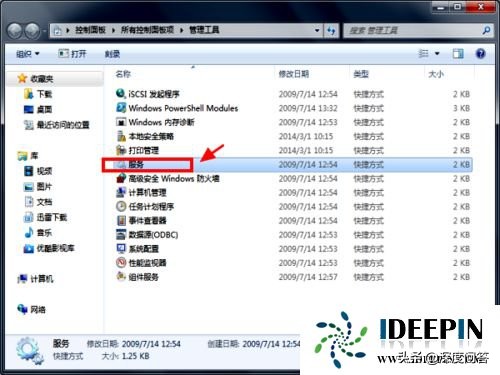This screenshot has height=375, width=500.
Task: Open 优酷影视库 in sidebar
Action: (49, 248)
